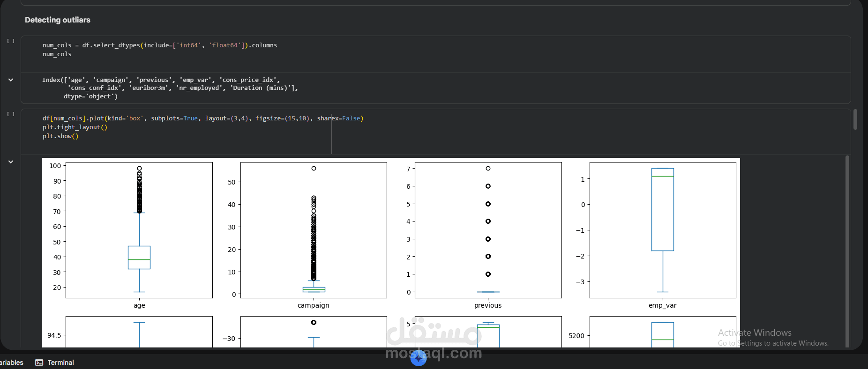Click the Index output text listing columns

170,88
